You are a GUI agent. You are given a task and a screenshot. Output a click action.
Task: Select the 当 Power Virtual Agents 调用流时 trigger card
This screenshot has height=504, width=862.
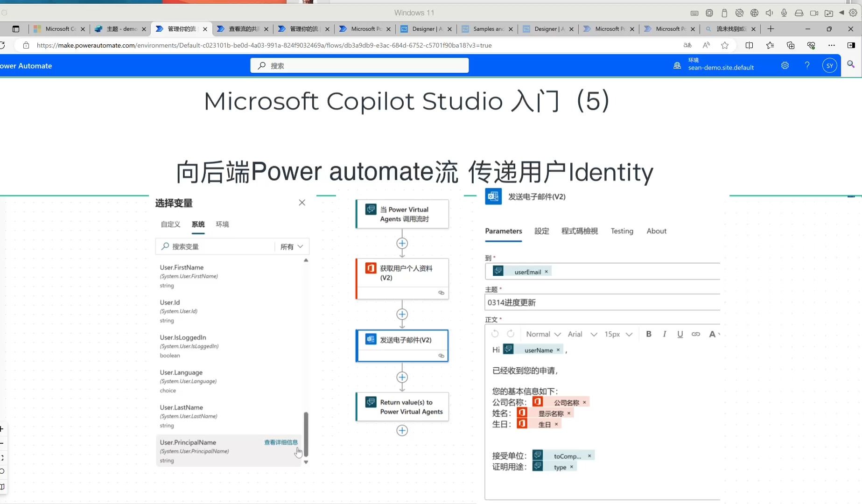point(402,214)
